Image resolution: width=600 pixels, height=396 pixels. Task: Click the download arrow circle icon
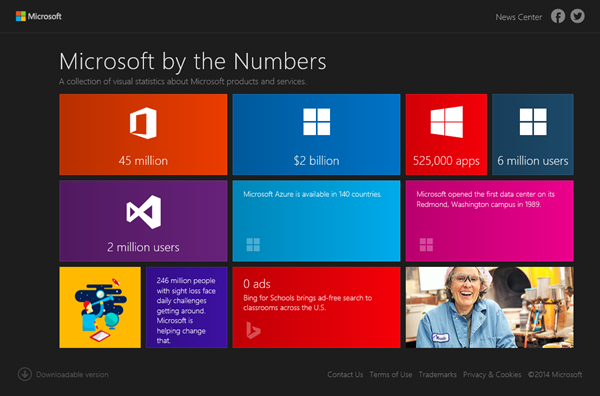(25, 374)
